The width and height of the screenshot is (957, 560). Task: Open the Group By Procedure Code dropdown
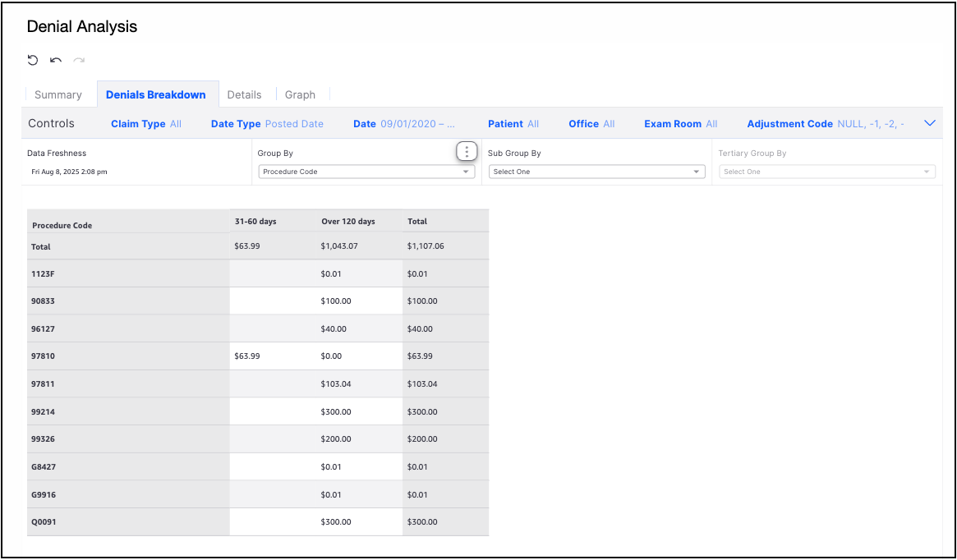[x=366, y=172]
